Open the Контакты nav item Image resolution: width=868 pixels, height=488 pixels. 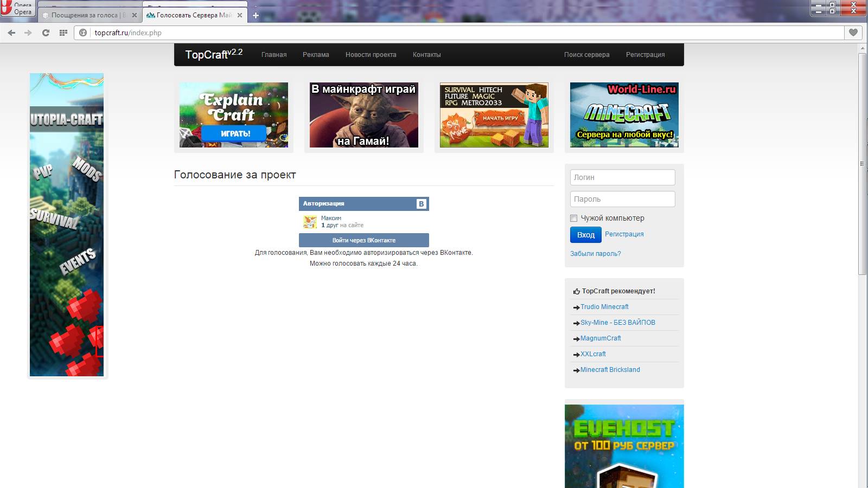click(427, 55)
